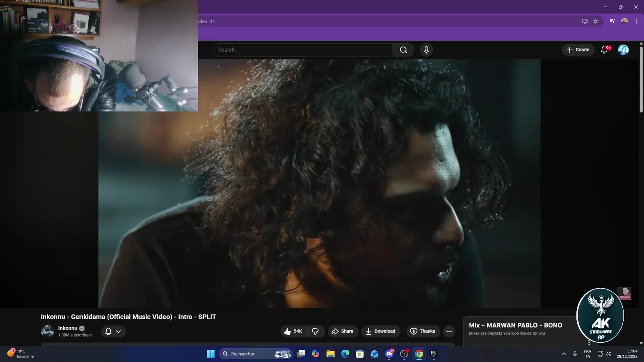The height and width of the screenshot is (362, 644).
Task: Bookmark this page with the star icon
Action: (x=596, y=21)
